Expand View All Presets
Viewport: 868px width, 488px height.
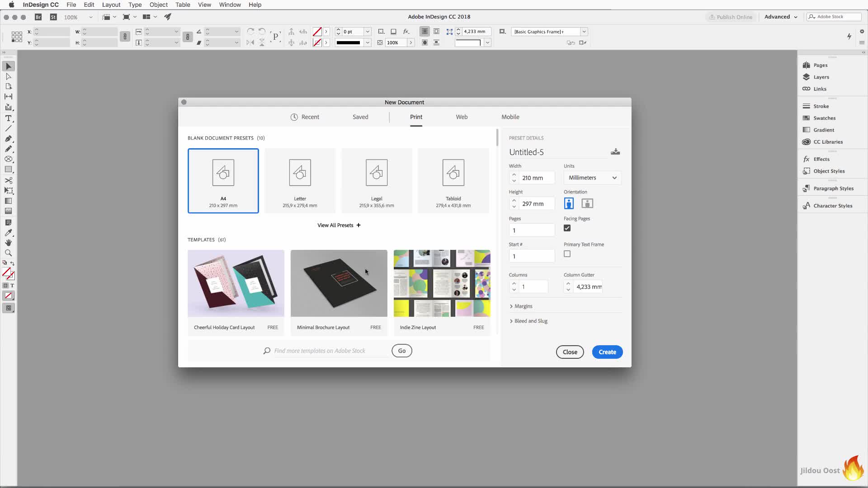click(x=339, y=225)
